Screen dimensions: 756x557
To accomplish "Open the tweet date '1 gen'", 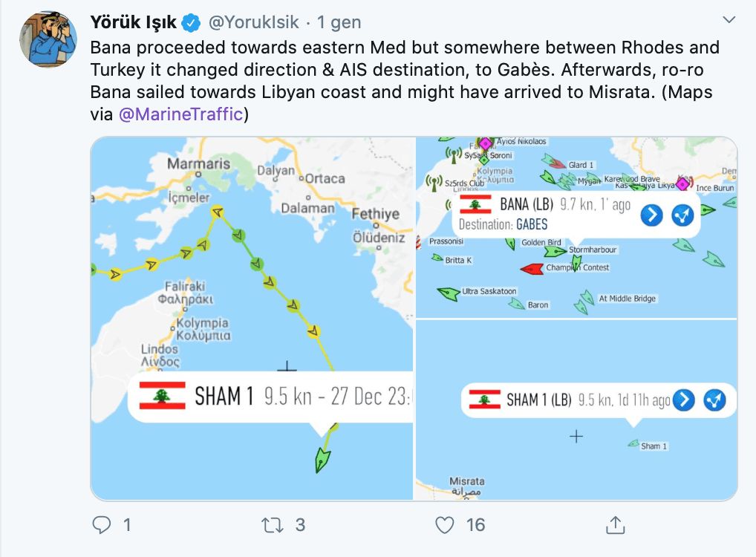I will click(x=339, y=22).
